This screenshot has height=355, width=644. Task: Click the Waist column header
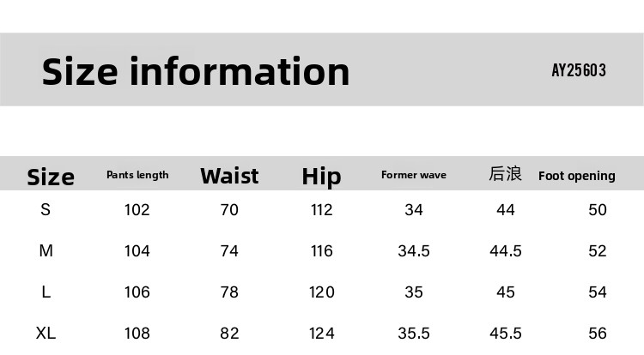pyautogui.click(x=229, y=176)
